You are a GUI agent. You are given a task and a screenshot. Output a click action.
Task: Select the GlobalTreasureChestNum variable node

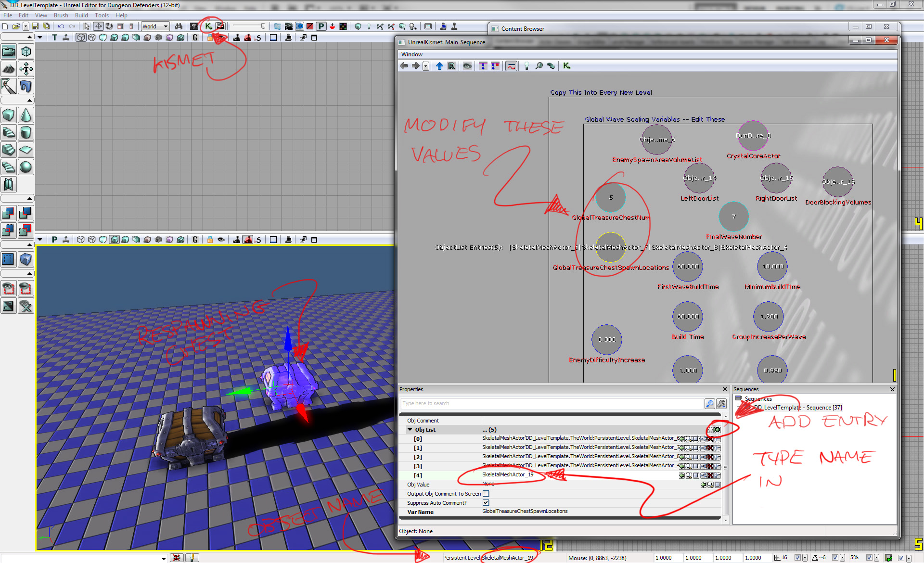[611, 197]
